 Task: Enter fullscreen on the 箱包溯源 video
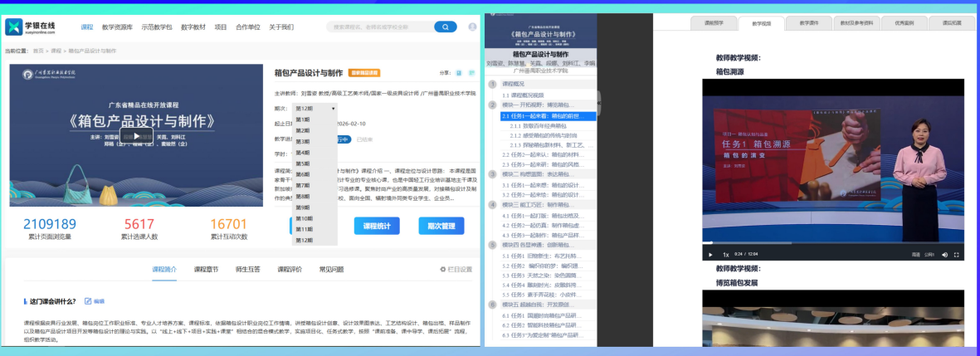956,254
